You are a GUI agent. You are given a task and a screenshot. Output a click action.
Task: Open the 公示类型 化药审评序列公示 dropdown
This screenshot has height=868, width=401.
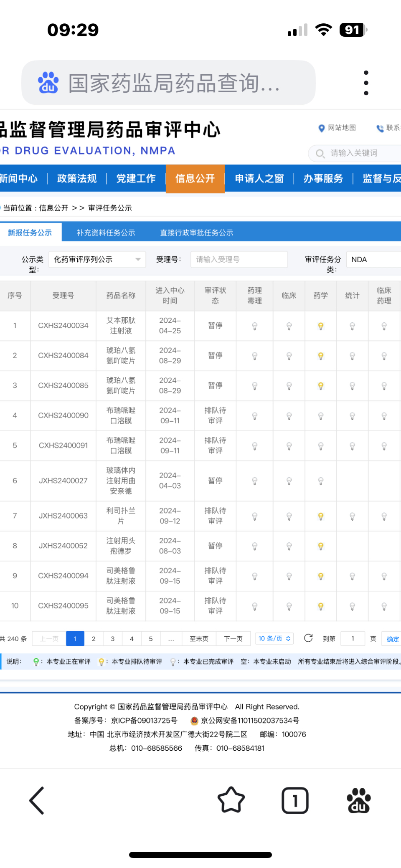click(x=97, y=259)
